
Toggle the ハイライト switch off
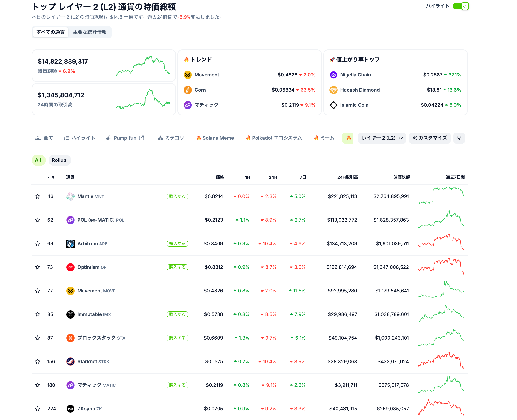tap(460, 6)
